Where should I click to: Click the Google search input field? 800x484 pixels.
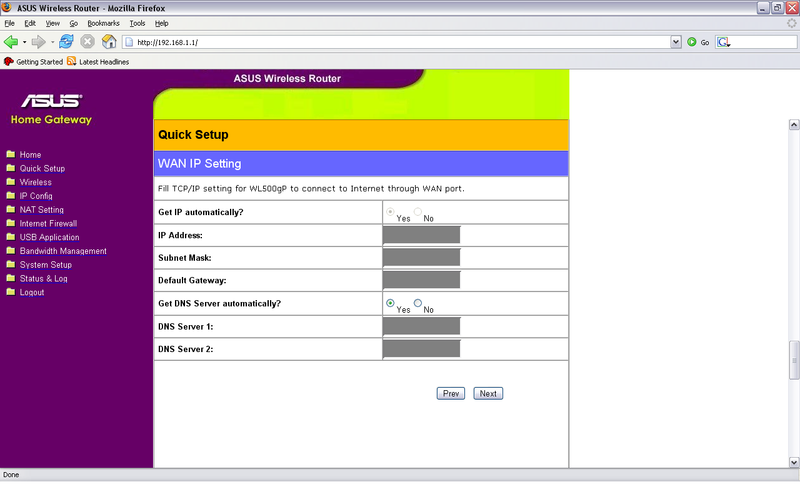click(764, 42)
